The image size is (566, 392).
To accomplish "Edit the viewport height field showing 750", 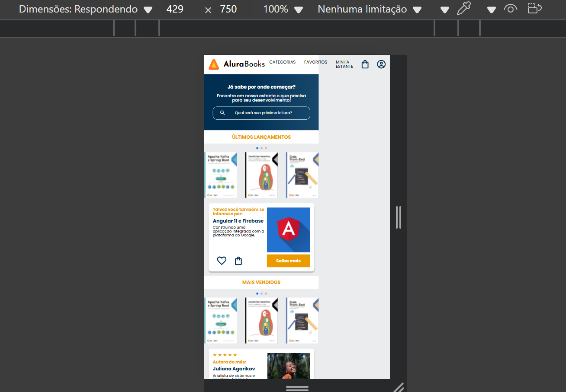I will point(228,9).
